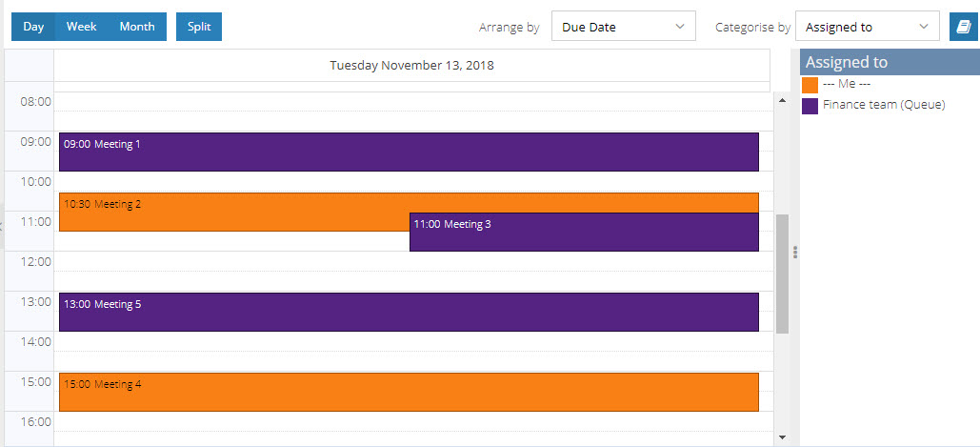Open the 10:30 Meeting 2 event
Viewport: 980px width, 447px height.
point(233,212)
